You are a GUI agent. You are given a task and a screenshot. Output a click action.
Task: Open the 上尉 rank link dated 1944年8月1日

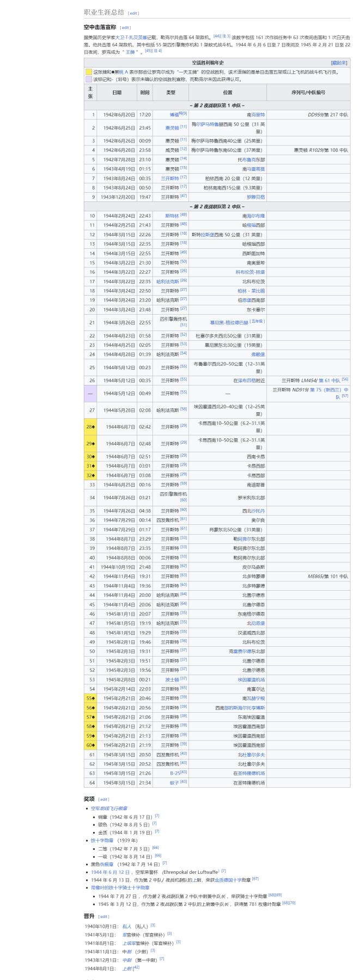coord(127,969)
